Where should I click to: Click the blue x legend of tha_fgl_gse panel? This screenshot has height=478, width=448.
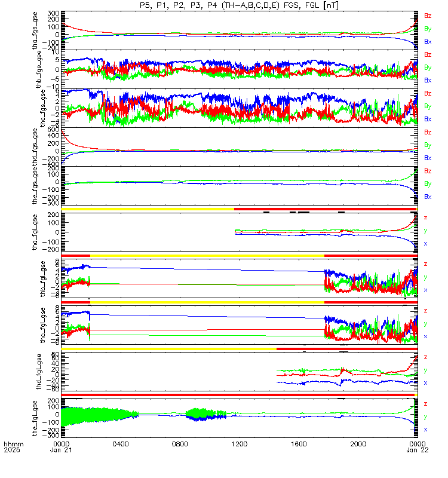(425, 244)
